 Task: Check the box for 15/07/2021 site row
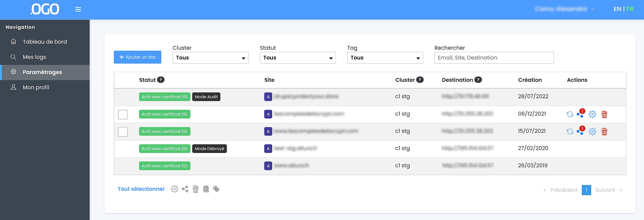tap(123, 132)
